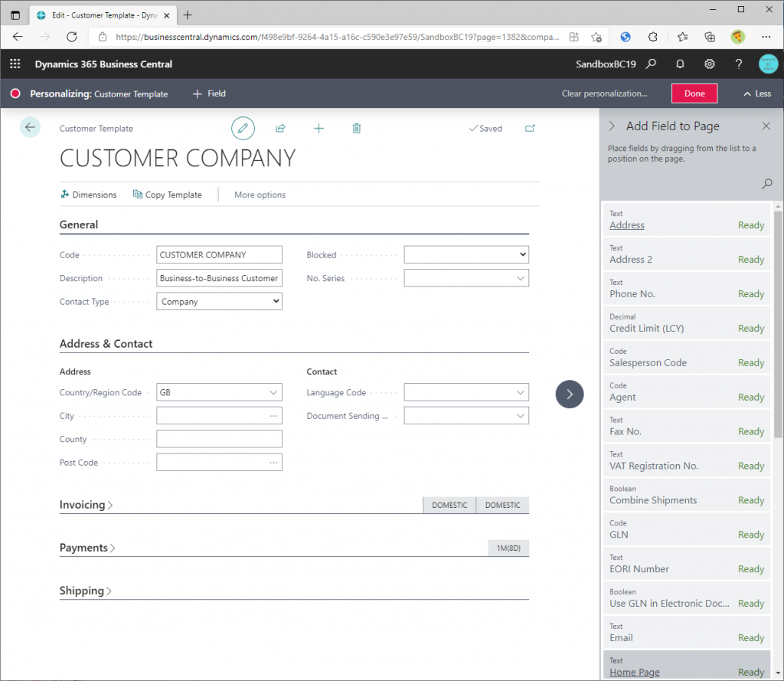784x681 pixels.
Task: Select the VAT Registration No. field
Action: click(687, 460)
